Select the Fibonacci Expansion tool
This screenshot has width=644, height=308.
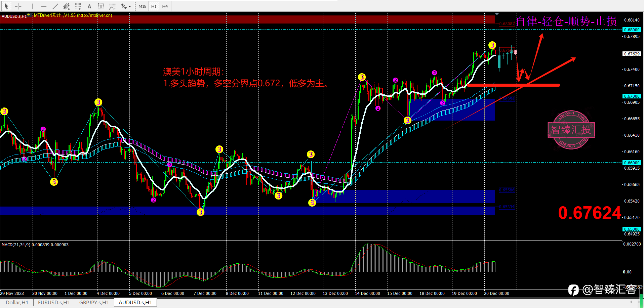tap(112, 6)
